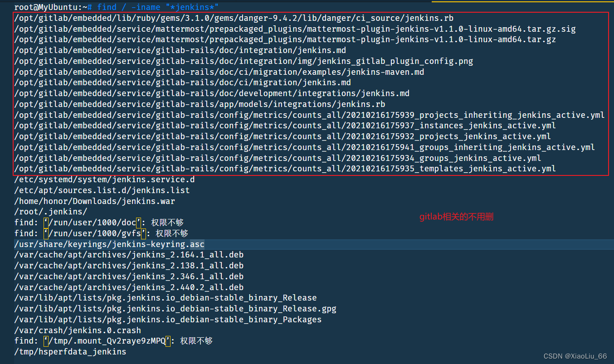Image resolution: width=614 pixels, height=364 pixels.
Task: Select the debian-stable_binary_Packages line
Action: 168,320
